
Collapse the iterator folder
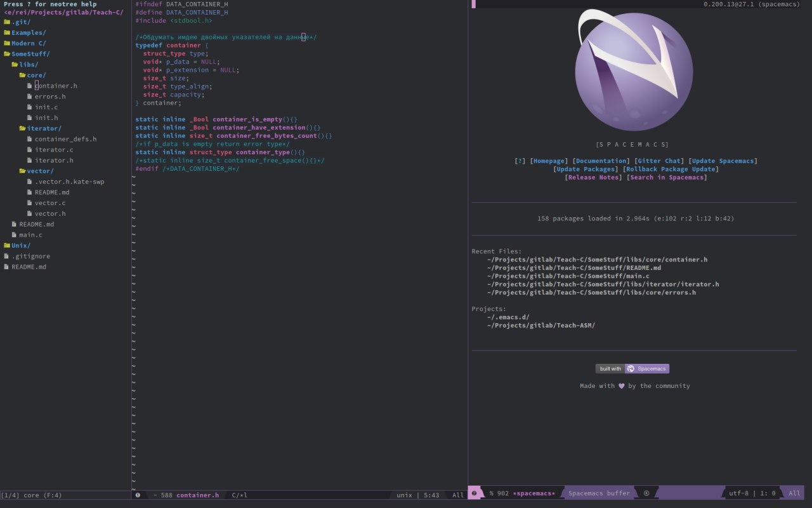coord(39,129)
